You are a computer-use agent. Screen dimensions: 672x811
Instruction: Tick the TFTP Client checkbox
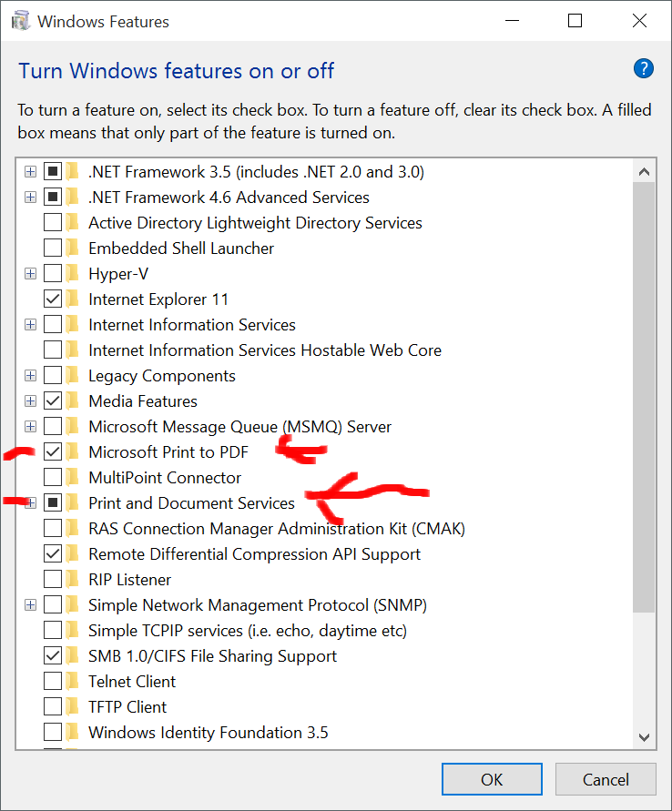tap(53, 706)
